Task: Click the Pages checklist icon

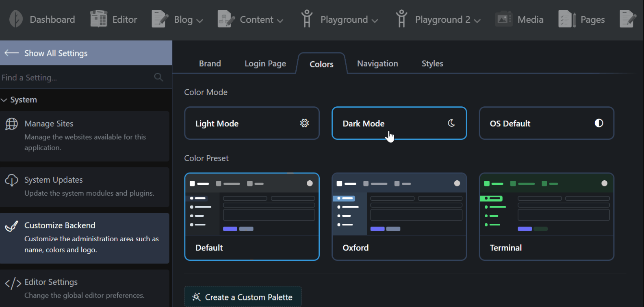Action: pos(567,19)
